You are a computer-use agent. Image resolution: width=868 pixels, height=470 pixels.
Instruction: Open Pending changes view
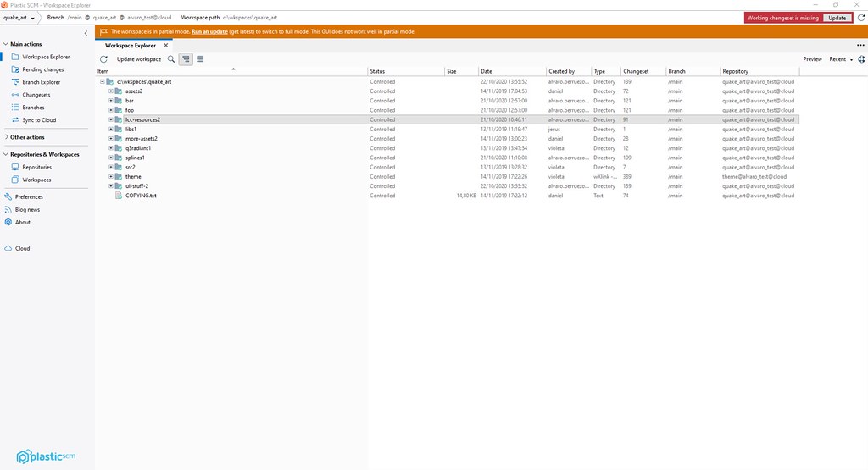tap(42, 69)
